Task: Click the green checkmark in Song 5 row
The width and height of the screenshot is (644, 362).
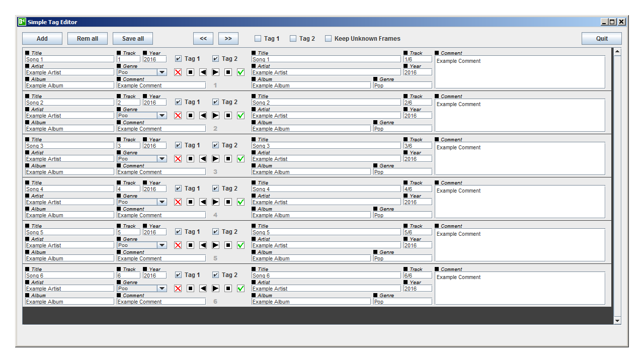Action: (240, 245)
